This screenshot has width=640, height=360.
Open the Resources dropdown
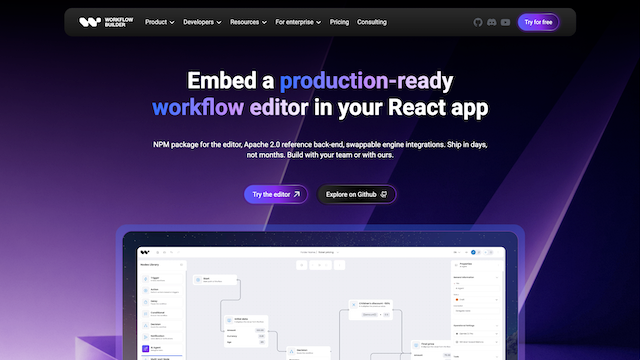pyautogui.click(x=248, y=22)
